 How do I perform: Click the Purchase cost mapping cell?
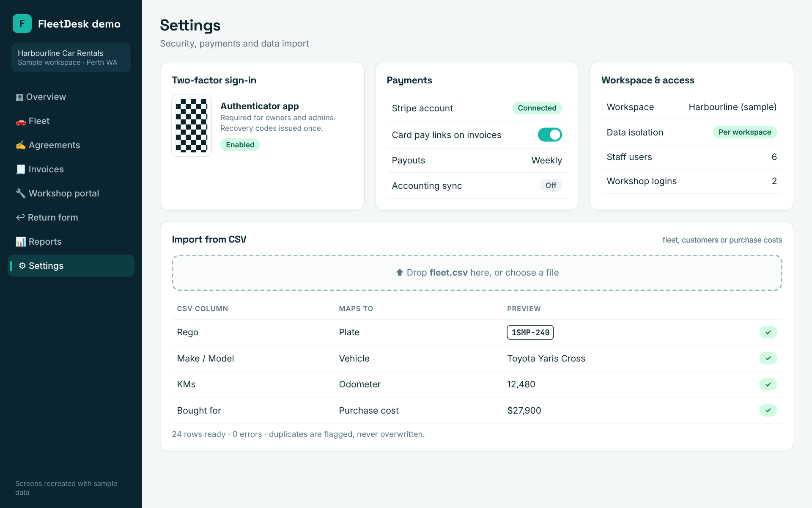click(x=369, y=411)
